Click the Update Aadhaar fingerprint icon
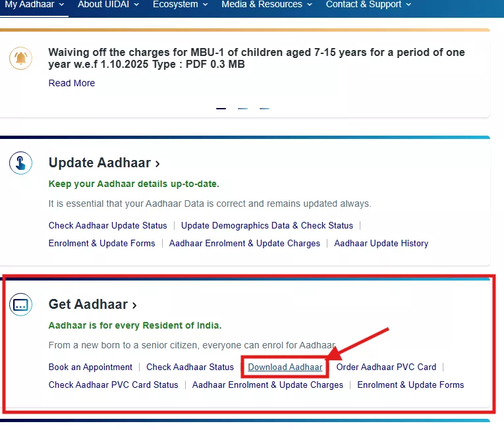Screen dimensions: 504x430 click(20, 163)
